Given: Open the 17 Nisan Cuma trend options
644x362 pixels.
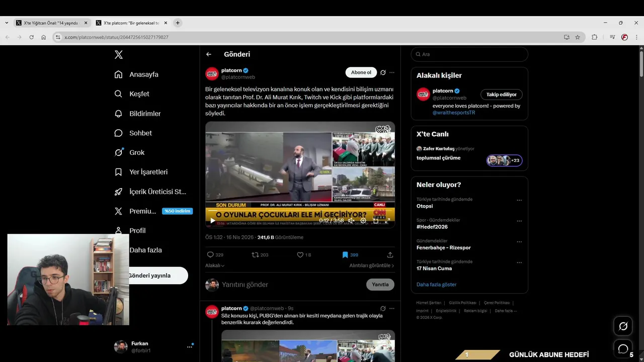Looking at the screenshot, I should point(519,262).
